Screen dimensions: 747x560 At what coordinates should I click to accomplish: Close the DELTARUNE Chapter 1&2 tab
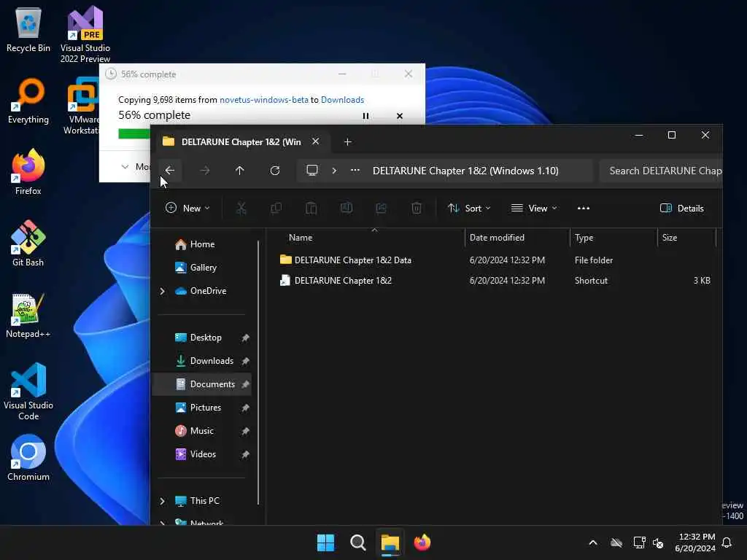point(315,141)
